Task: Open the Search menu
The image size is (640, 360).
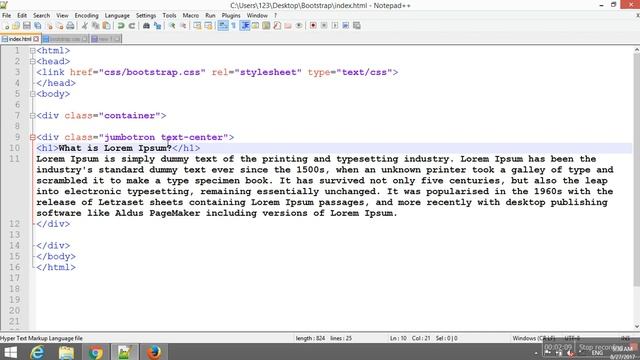Action: [42, 16]
